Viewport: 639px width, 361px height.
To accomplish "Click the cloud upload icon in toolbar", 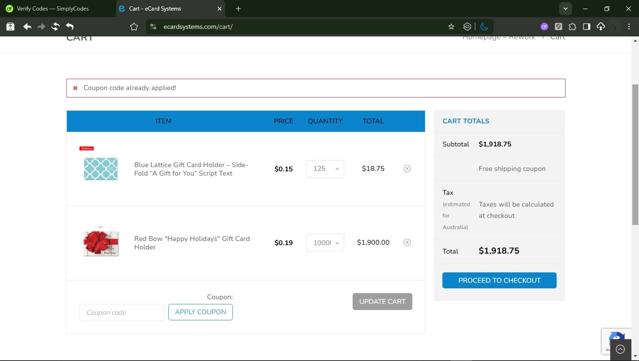I will [x=601, y=26].
